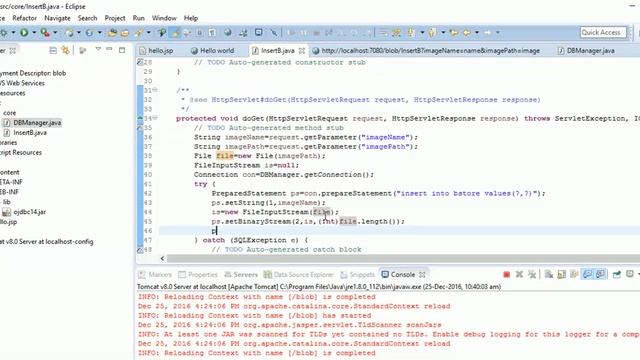640x360 pixels.
Task: Open the Project menu
Action: click(115, 18)
